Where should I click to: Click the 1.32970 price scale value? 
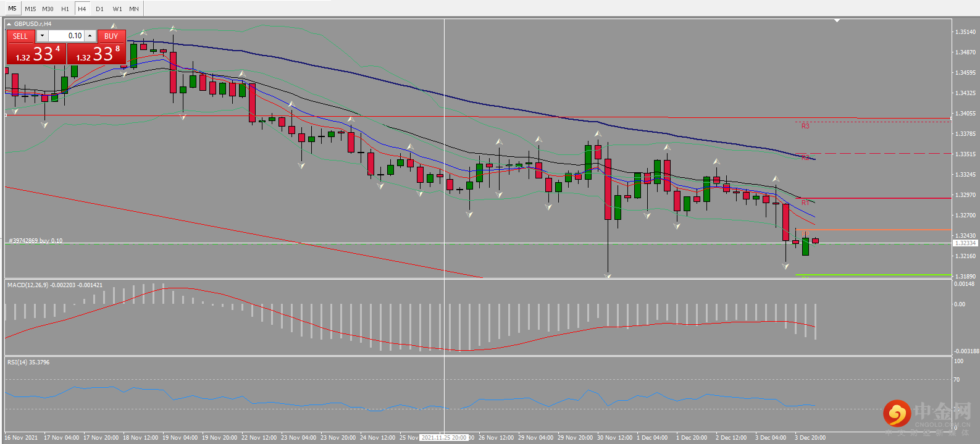click(966, 195)
